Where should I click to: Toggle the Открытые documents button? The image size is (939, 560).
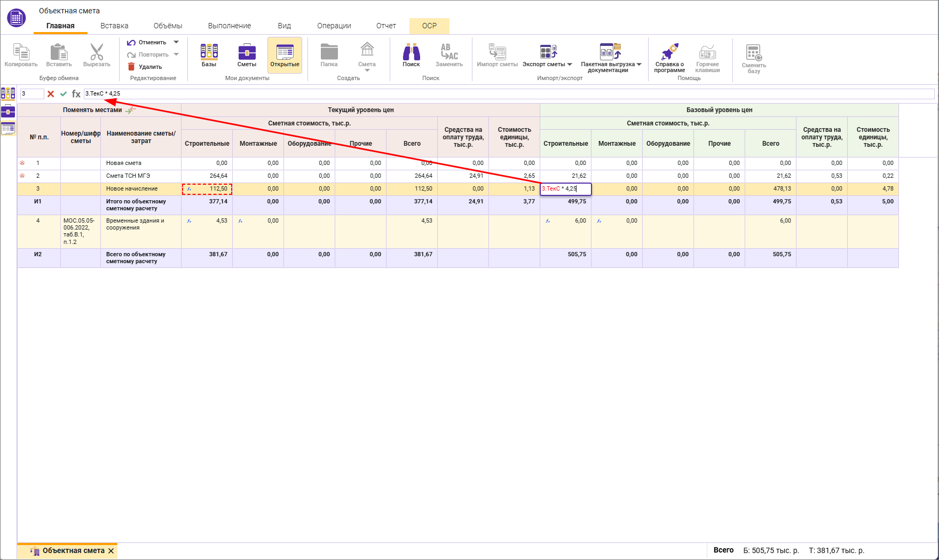pos(285,55)
